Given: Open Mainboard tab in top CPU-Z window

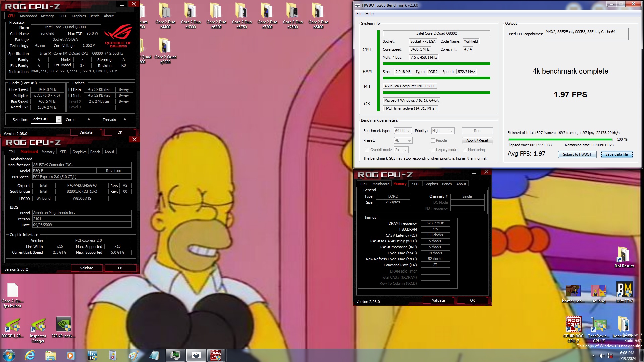Looking at the screenshot, I should [29, 16].
